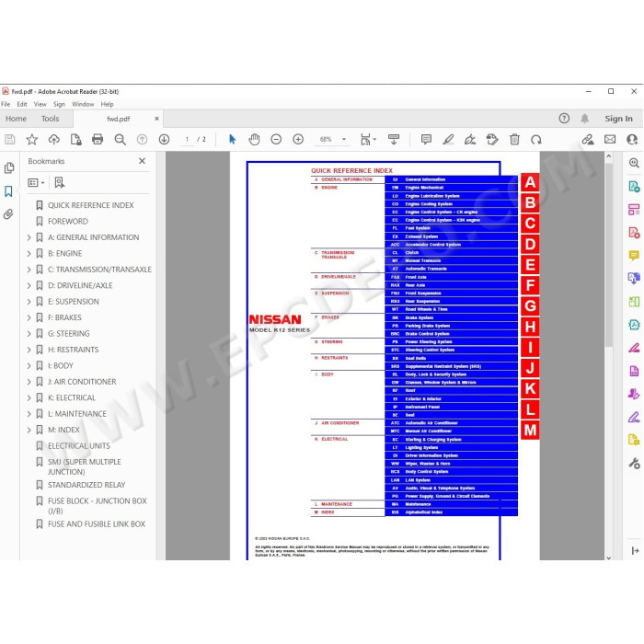Send file by email envelope icon

(610, 140)
